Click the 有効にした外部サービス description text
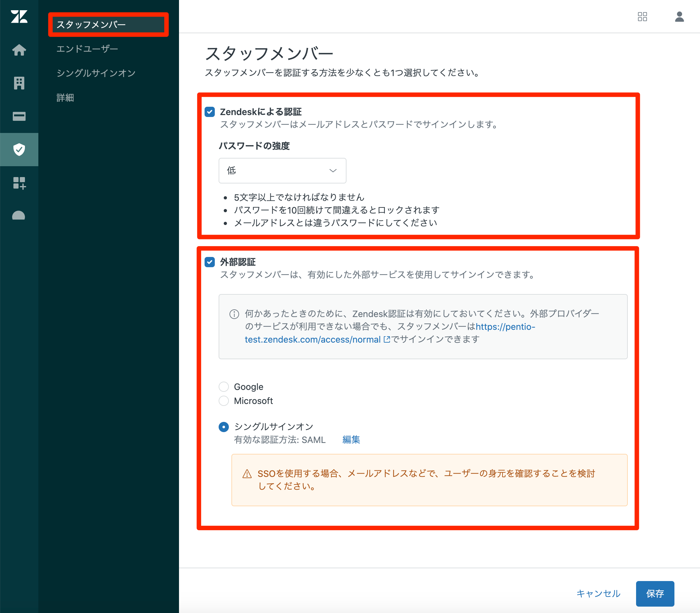Viewport: 700px width, 613px height. (378, 275)
